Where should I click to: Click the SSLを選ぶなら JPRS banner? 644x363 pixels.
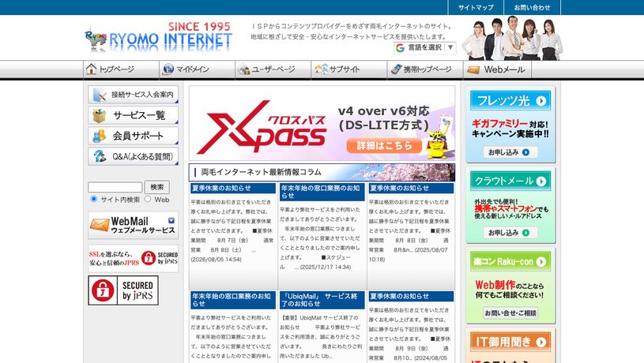(133, 258)
